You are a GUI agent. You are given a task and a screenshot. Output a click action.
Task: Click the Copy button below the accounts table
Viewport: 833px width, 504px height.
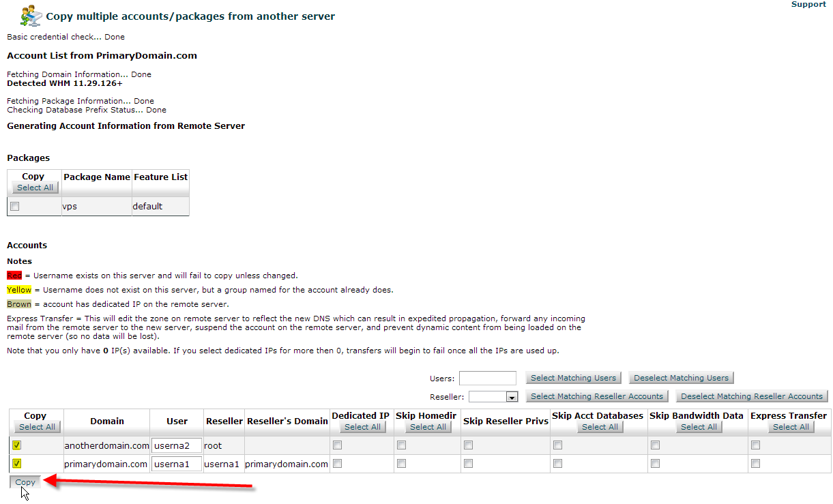[x=25, y=482]
